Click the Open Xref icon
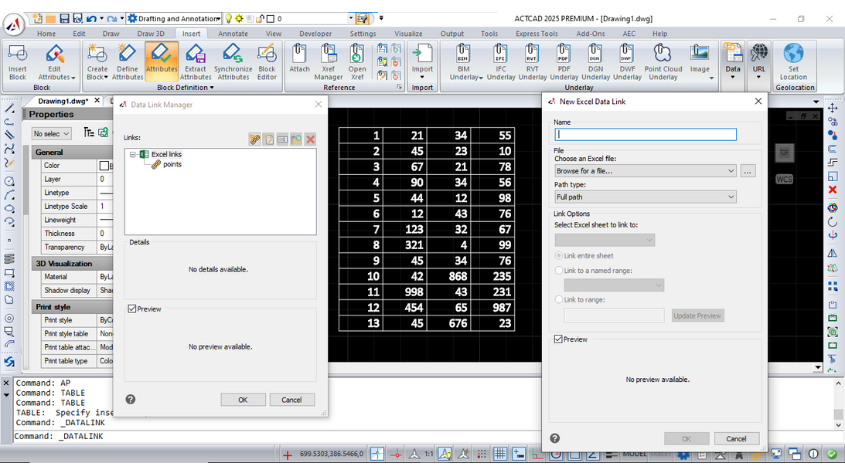Viewport: 845px width, 475px height. click(357, 62)
